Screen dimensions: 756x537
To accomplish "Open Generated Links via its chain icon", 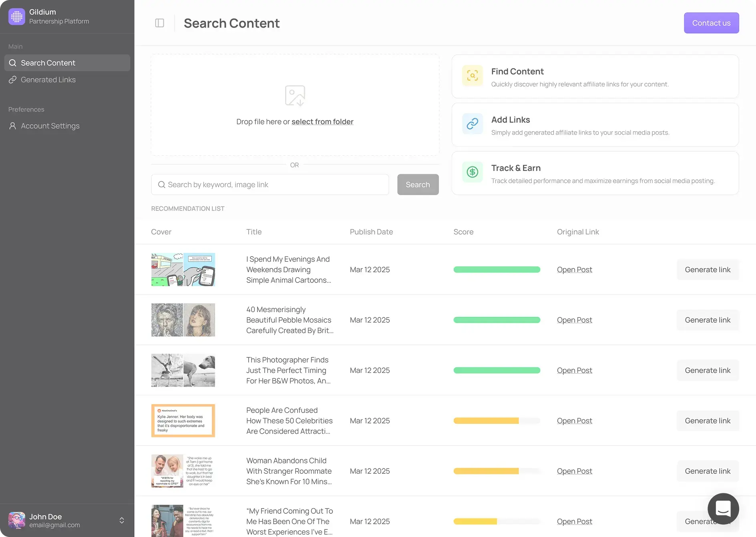I will pos(13,80).
